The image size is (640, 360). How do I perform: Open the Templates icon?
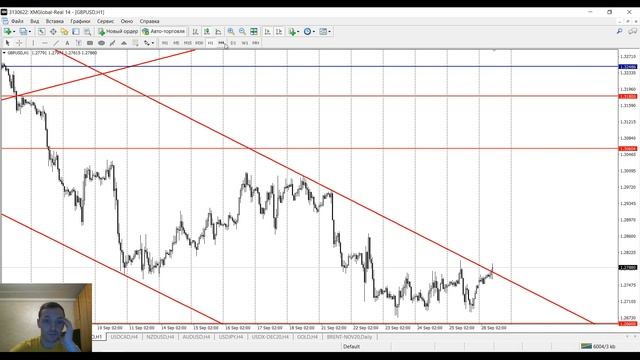pos(323,31)
